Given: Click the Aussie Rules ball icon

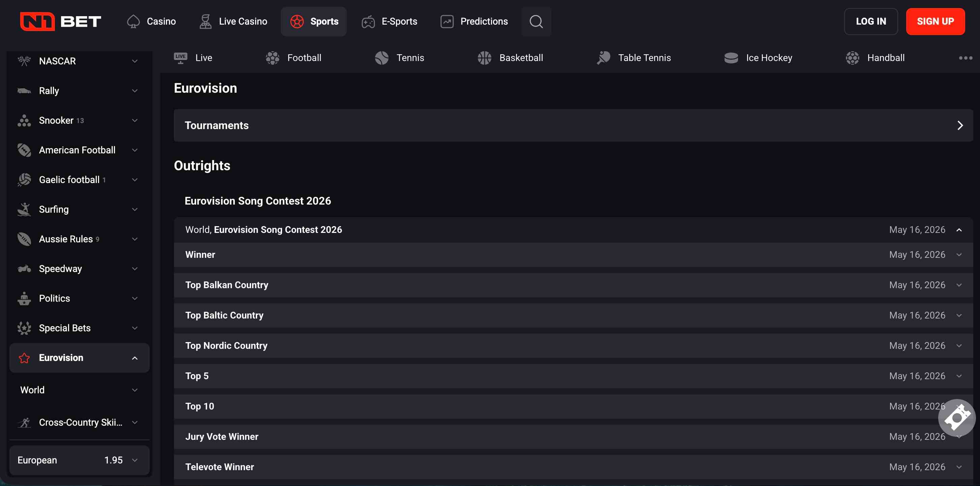Looking at the screenshot, I should tap(24, 239).
